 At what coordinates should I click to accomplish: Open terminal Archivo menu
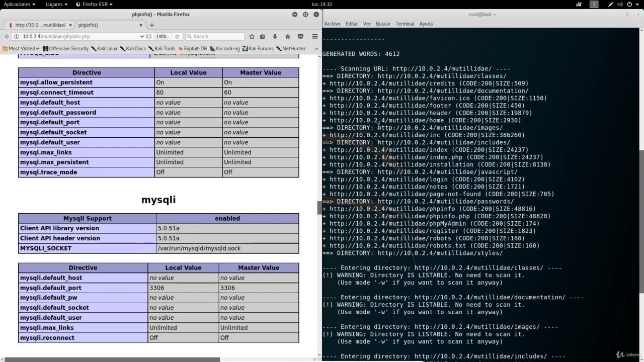[x=333, y=24]
